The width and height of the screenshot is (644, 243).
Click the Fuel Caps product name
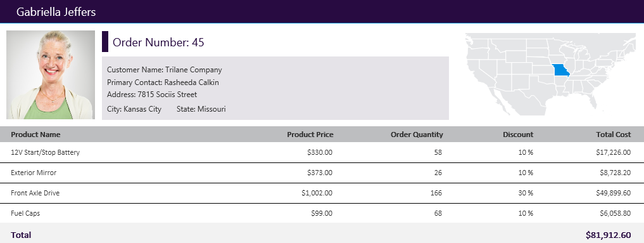point(25,213)
